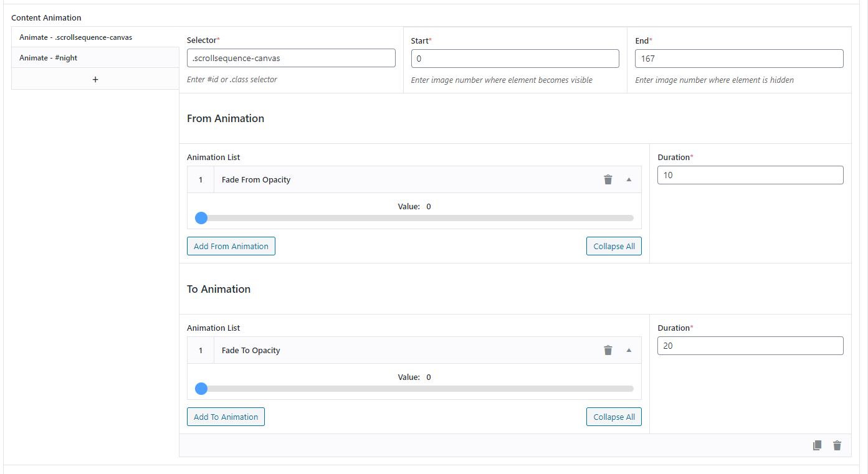
Task: Click the Content Animation label
Action: tap(46, 17)
